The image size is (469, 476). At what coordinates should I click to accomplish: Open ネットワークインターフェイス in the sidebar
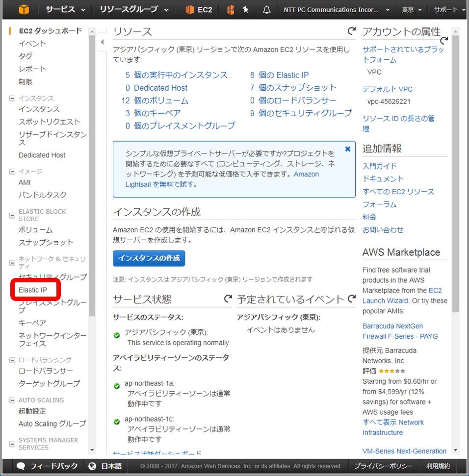[52, 339]
